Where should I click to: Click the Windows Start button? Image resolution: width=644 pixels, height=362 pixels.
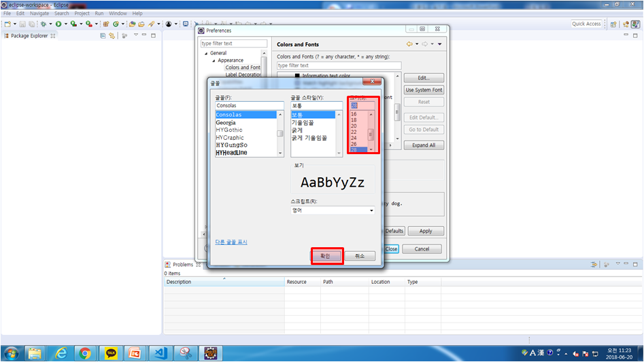coord(11,353)
